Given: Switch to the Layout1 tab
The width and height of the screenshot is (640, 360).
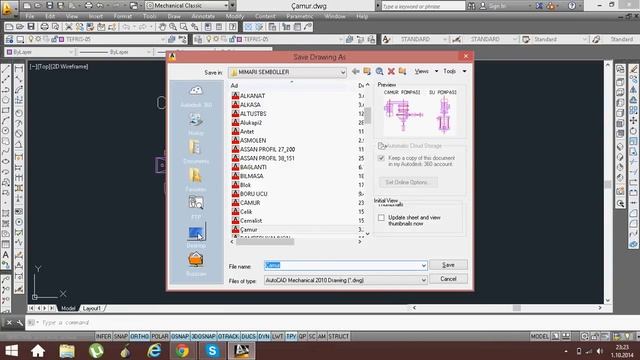Looking at the screenshot, I should [x=91, y=308].
